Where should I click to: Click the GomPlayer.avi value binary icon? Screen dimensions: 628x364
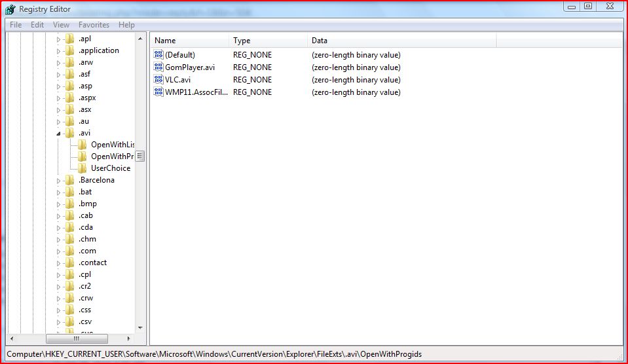(158, 67)
